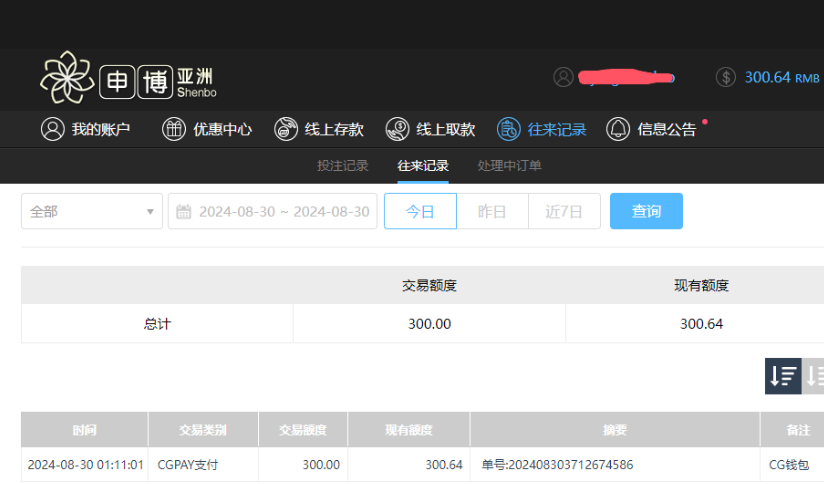Click the 总计 row label
Viewport: 824px width, 484px height.
157,324
